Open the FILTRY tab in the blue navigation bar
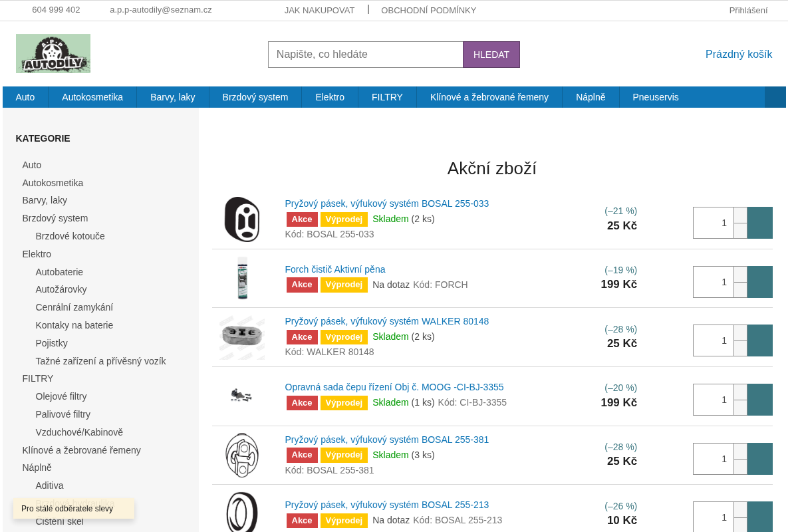The height and width of the screenshot is (532, 798). coord(387,97)
